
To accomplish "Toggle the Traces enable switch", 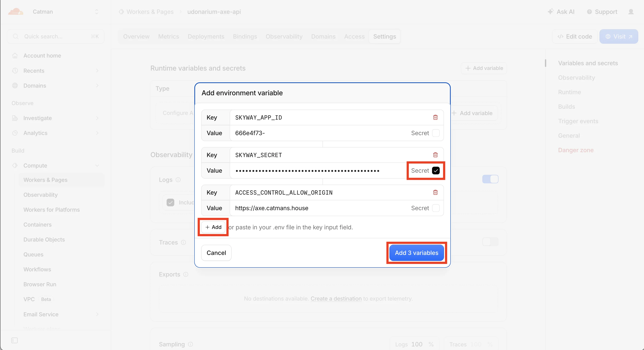I will click(x=490, y=242).
